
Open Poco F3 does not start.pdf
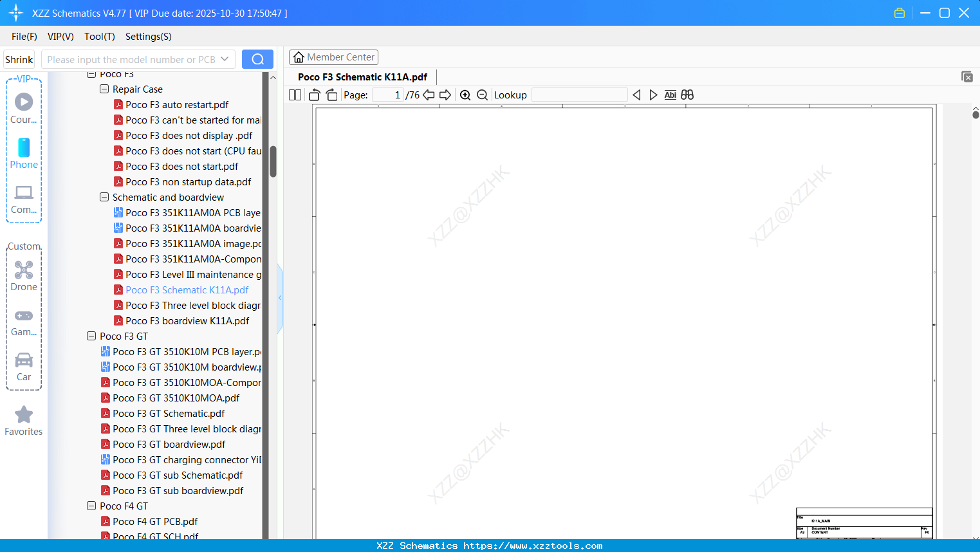181,167
